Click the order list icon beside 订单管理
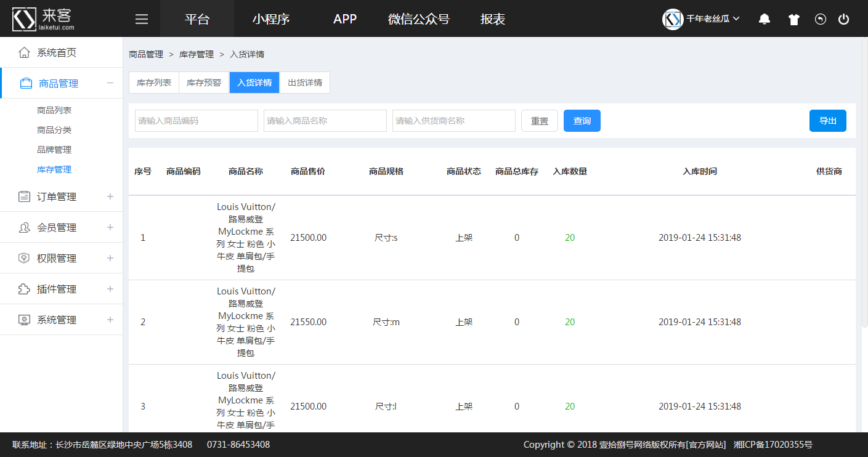The width and height of the screenshot is (868, 457). [24, 196]
